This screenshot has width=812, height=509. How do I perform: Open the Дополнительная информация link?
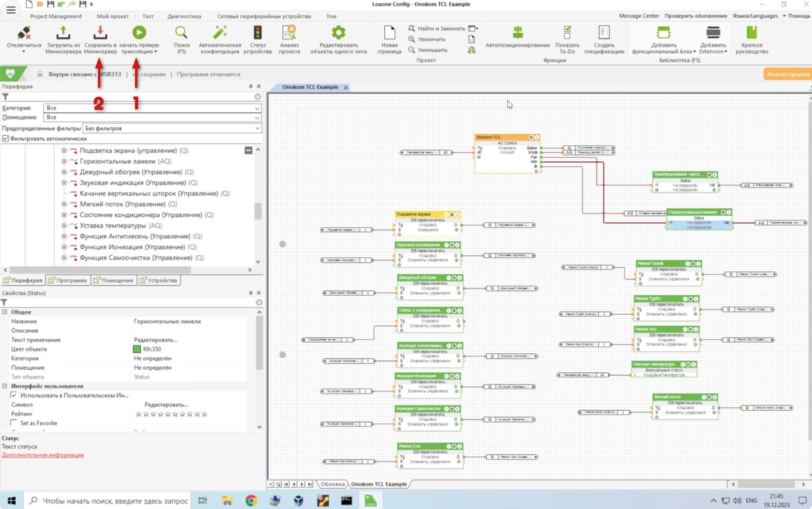43,455
